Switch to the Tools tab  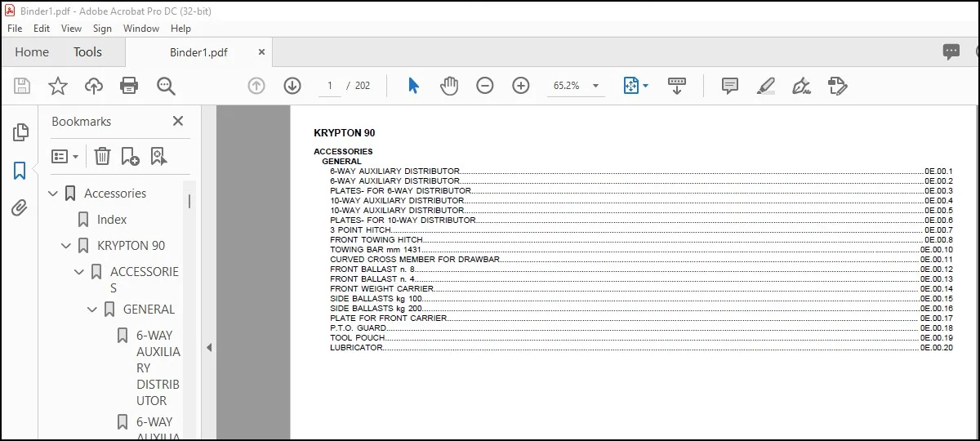tap(88, 52)
